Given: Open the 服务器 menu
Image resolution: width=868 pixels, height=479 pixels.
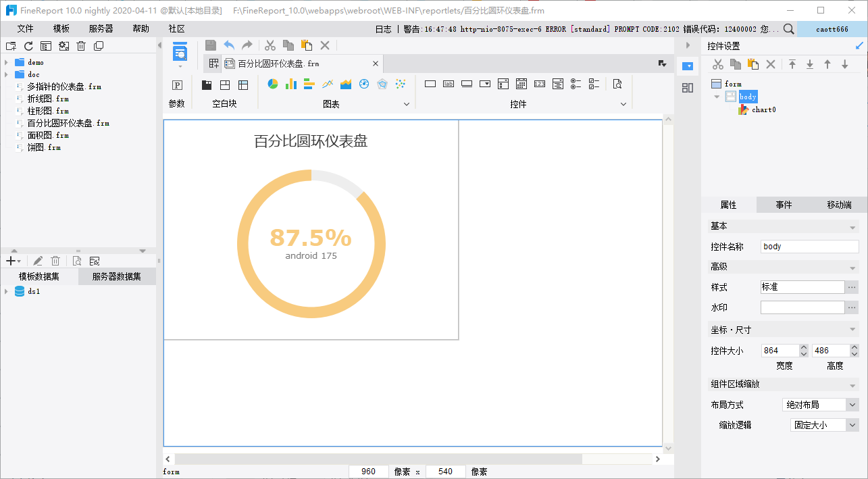Looking at the screenshot, I should [101, 28].
